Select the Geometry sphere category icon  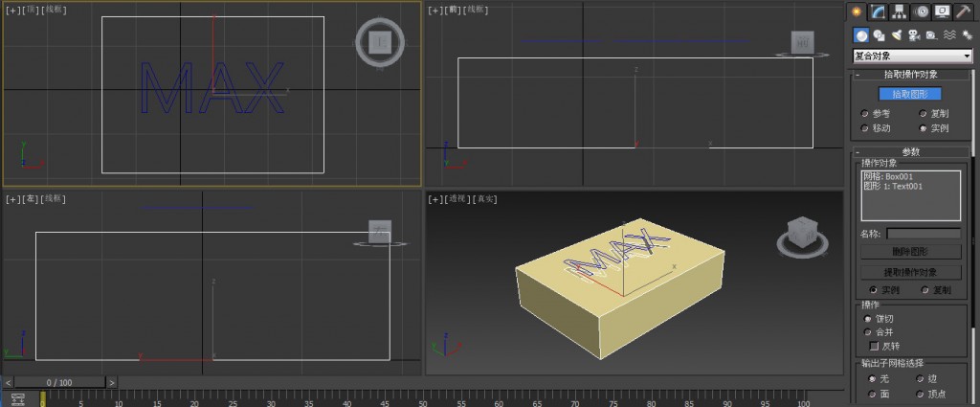861,35
